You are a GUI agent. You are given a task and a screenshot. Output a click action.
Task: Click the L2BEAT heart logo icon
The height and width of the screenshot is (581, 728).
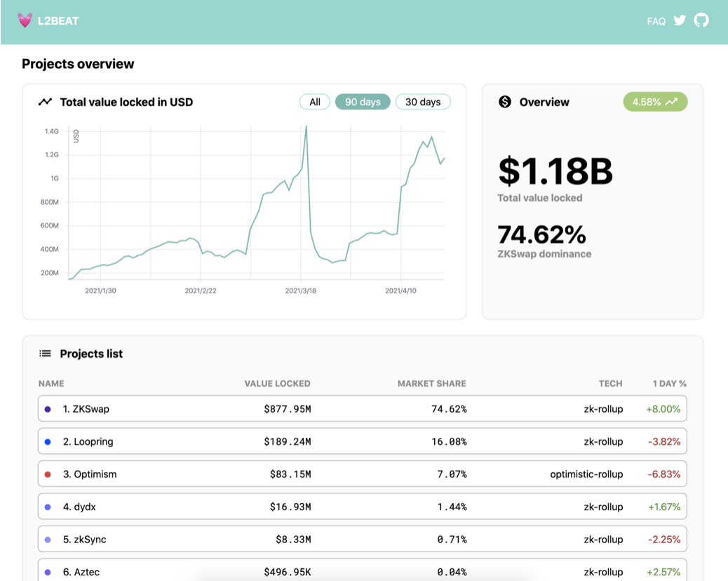[25, 20]
